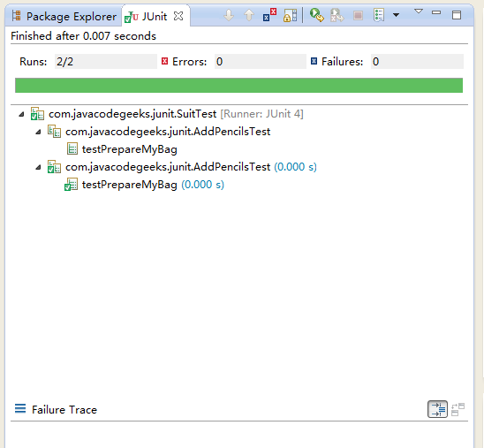Click test icon of untimed testPrepareMyBag

72,148
